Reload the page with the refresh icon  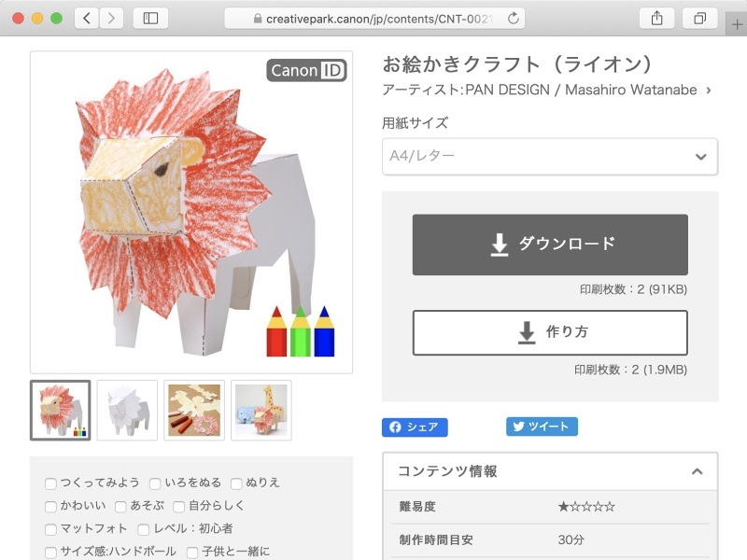click(x=514, y=16)
